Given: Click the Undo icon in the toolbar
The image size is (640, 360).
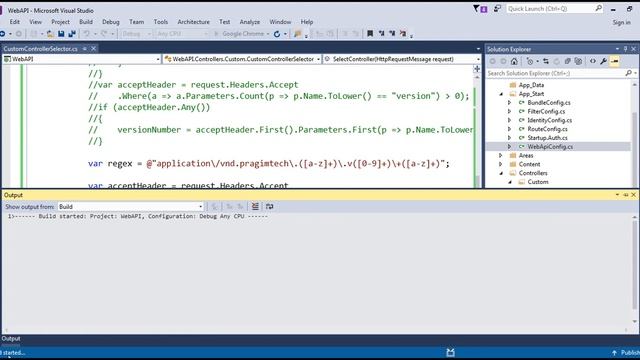Looking at the screenshot, I should [86, 34].
